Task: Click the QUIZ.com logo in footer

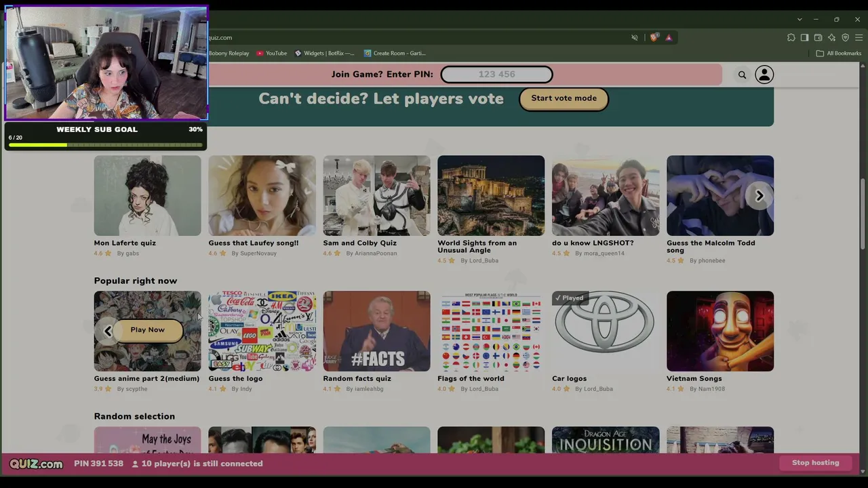Action: point(36,464)
